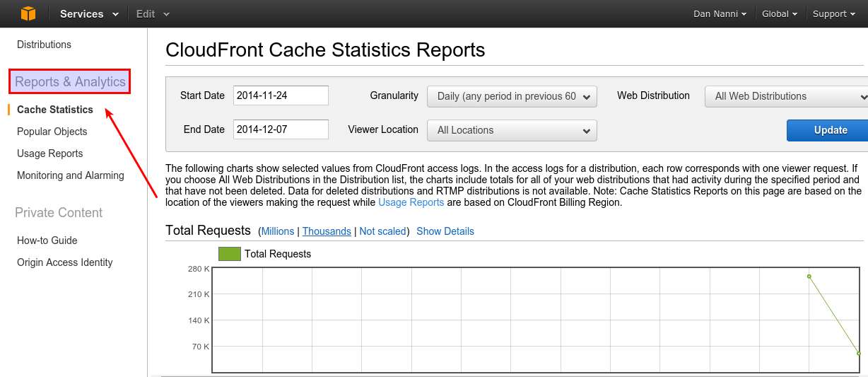This screenshot has height=377, width=868.
Task: Select Popular Objects in the sidebar
Action: pos(52,132)
